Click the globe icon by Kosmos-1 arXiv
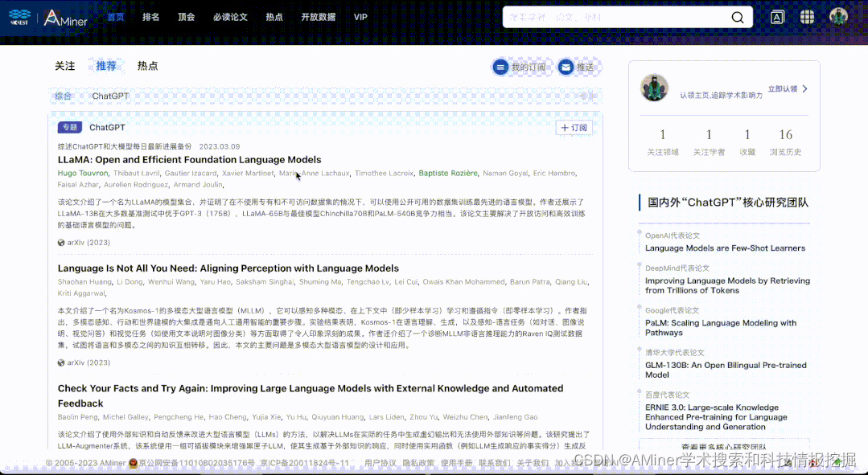 coord(61,362)
